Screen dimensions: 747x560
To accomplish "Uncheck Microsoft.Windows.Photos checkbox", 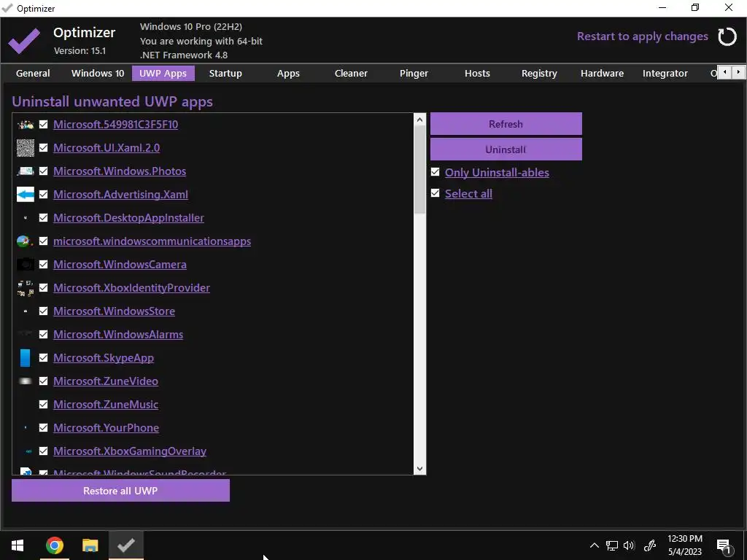I will coord(43,171).
